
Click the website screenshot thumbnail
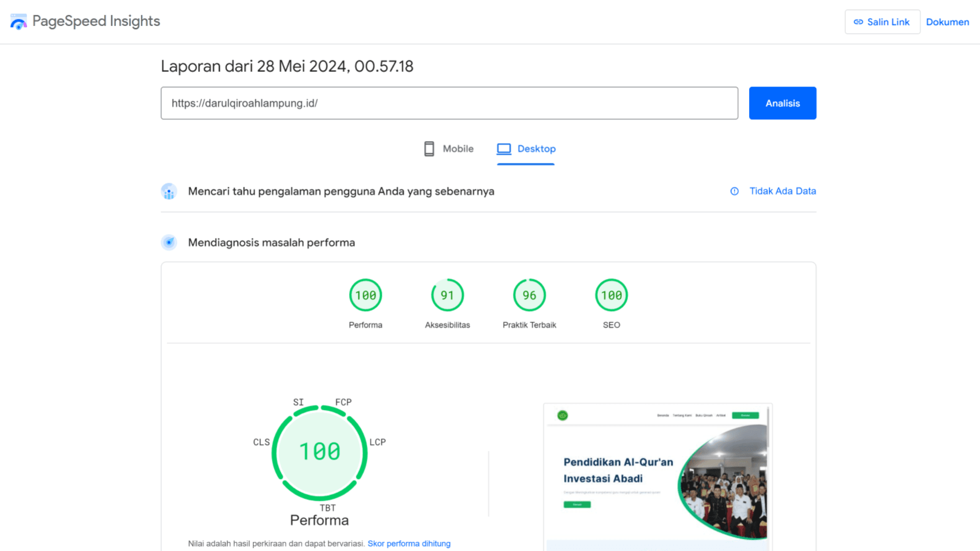pyautogui.click(x=658, y=477)
